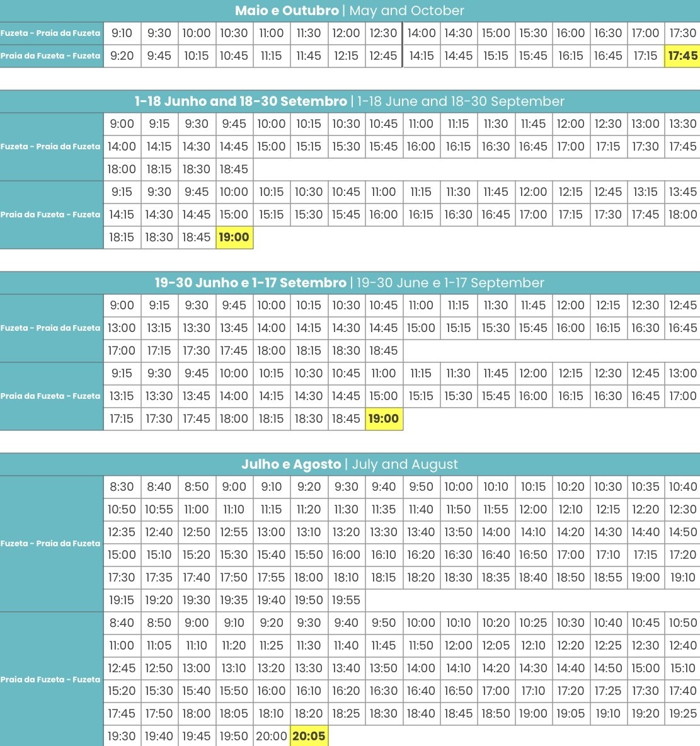Click the highlighted 19:00 cell in the 1-18 June table

[234, 237]
